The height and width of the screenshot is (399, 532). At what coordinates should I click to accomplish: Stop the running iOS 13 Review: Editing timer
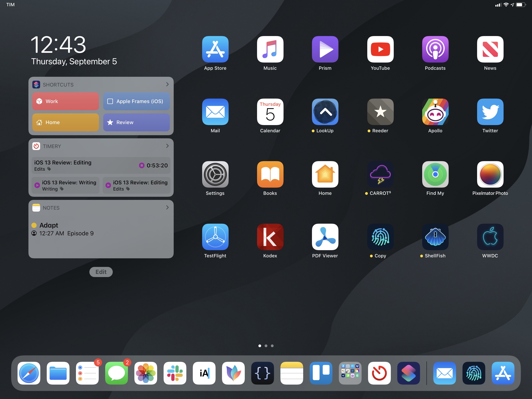pyautogui.click(x=142, y=165)
